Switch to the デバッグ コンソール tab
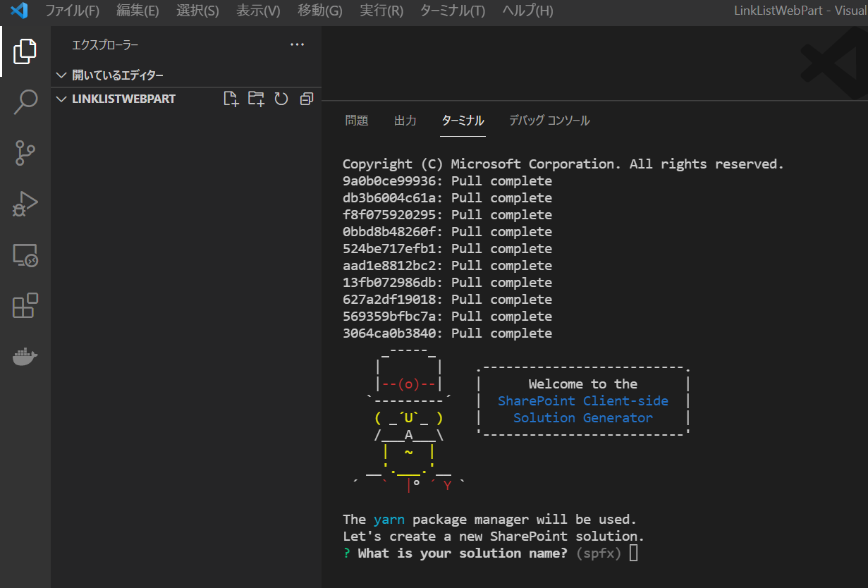Image resolution: width=868 pixels, height=588 pixels. 549,120
